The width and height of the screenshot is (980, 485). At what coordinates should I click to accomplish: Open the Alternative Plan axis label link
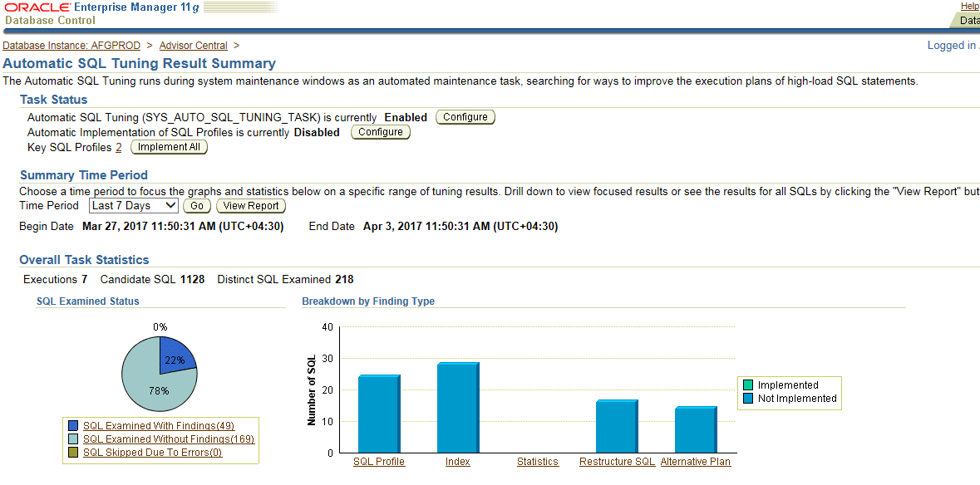tap(696, 462)
